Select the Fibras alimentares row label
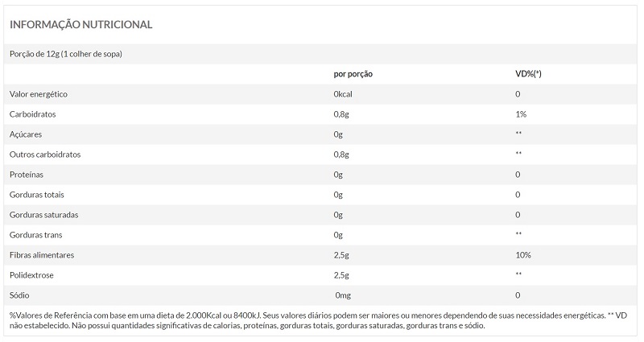Screen dimensions: 644x342 coord(42,255)
